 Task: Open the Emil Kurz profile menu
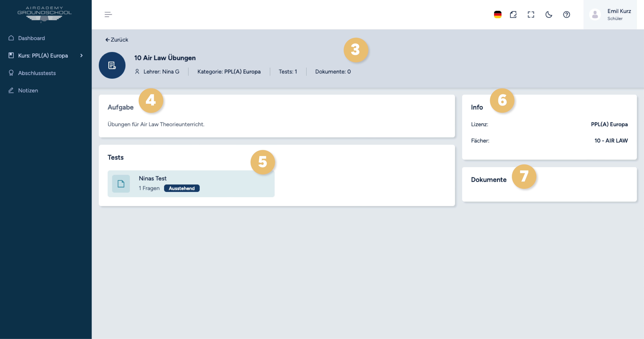click(x=610, y=14)
